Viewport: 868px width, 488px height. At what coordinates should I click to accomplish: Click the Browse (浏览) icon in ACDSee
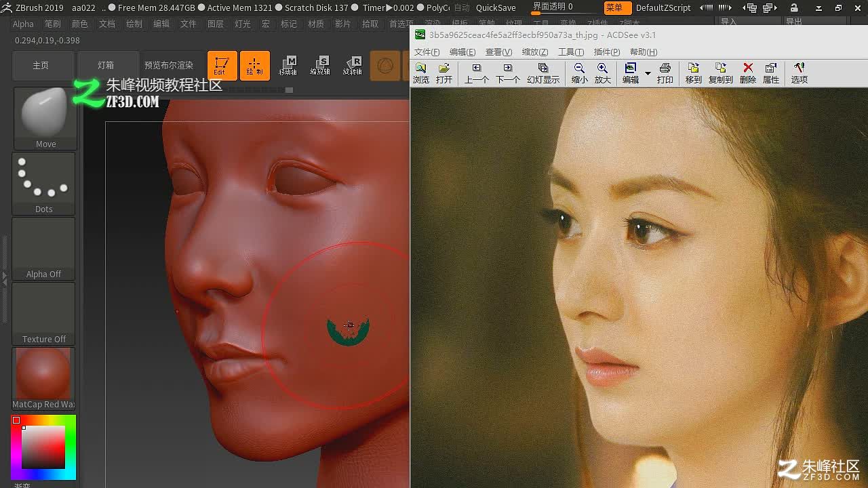(421, 73)
